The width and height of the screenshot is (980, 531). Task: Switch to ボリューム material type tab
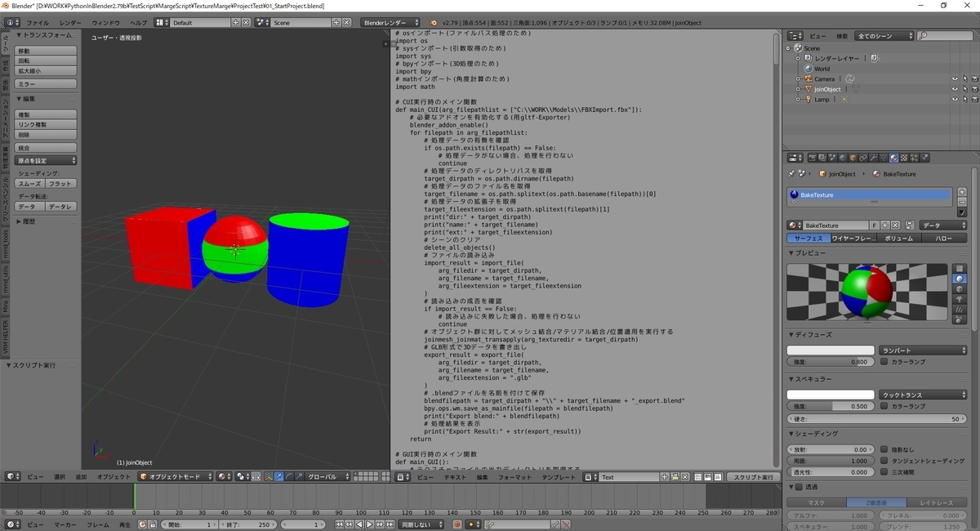coord(899,239)
